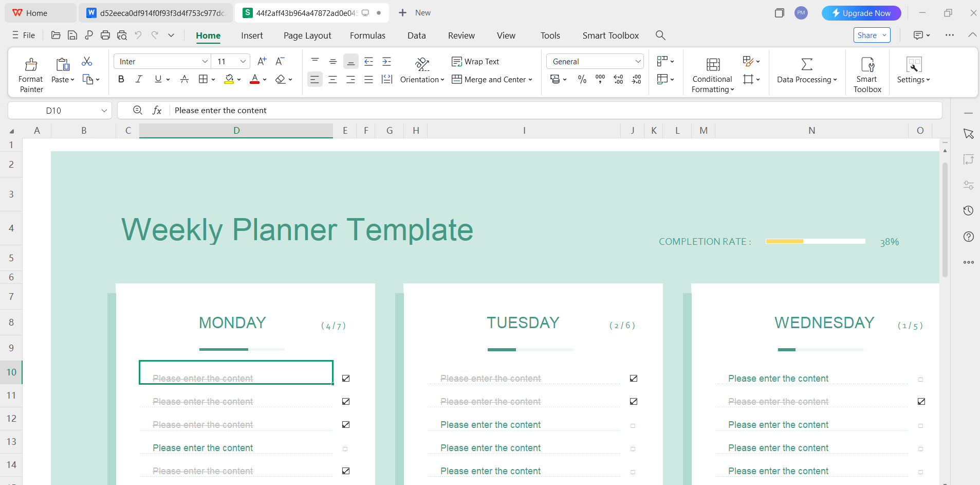Open the Smart Toolbox icon

(x=867, y=65)
